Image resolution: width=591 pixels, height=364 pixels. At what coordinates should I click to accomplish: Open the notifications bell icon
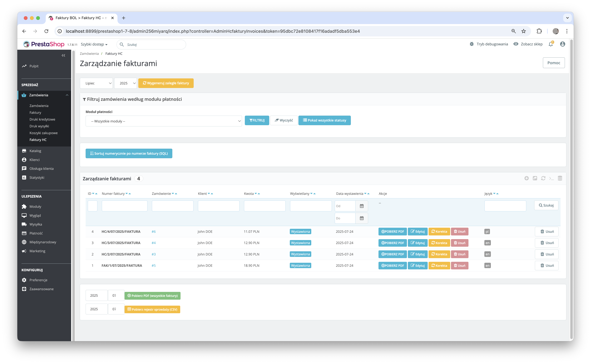pos(551,44)
